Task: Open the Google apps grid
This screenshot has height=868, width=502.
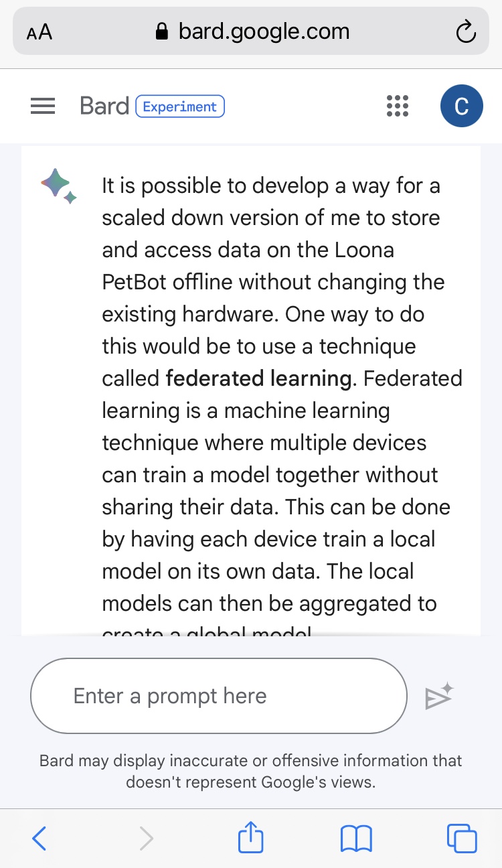Action: coord(398,106)
